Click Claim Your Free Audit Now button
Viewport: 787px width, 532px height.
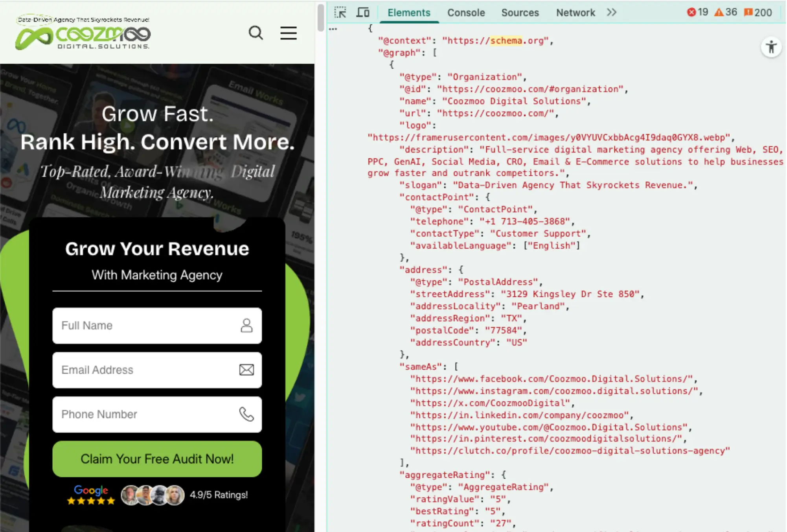click(157, 459)
